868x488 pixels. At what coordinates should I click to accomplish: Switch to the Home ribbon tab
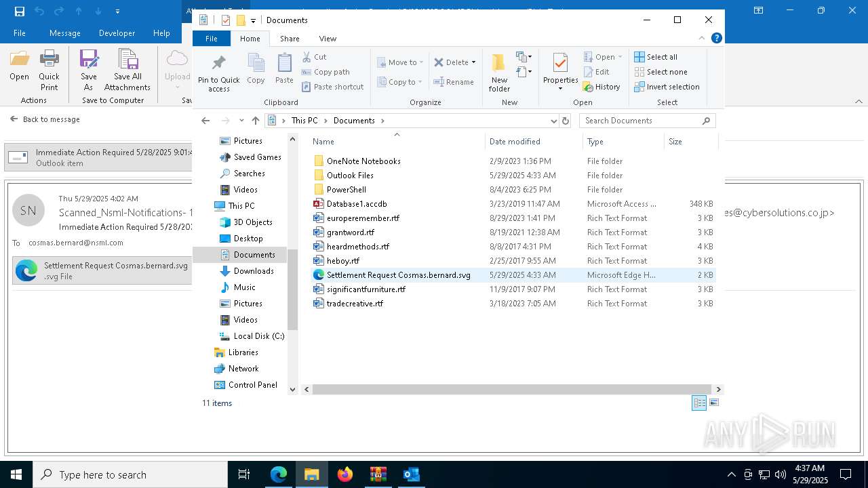(x=250, y=39)
